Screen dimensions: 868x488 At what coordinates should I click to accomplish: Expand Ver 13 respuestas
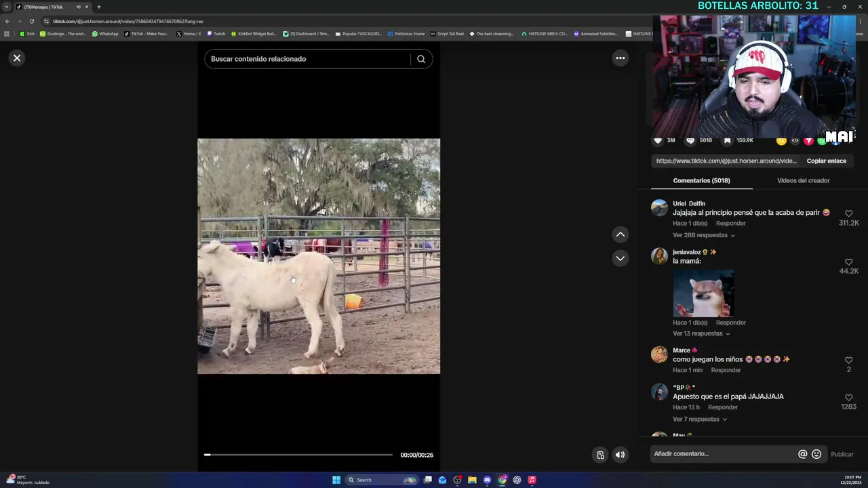tap(701, 333)
